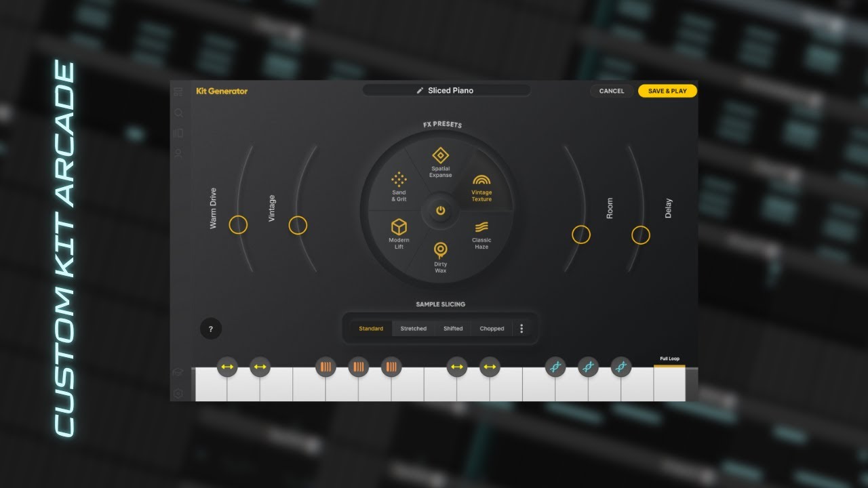
Task: Switch to Shifted slicing mode
Action: click(x=453, y=329)
